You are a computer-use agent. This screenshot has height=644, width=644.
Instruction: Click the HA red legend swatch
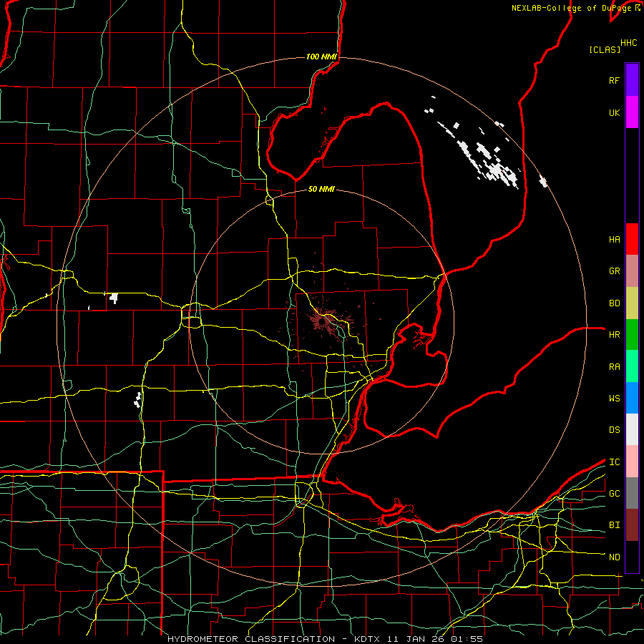tap(632, 239)
